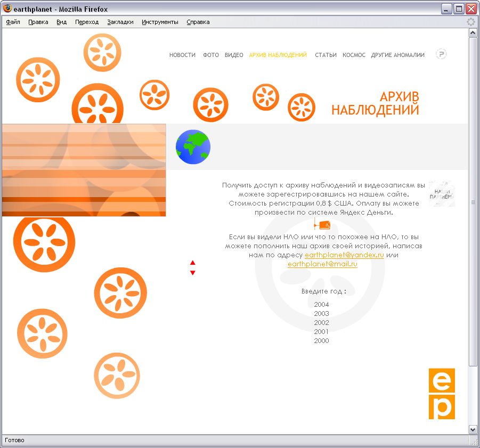Select the year 2002
The height and width of the screenshot is (448, 480).
pos(321,322)
